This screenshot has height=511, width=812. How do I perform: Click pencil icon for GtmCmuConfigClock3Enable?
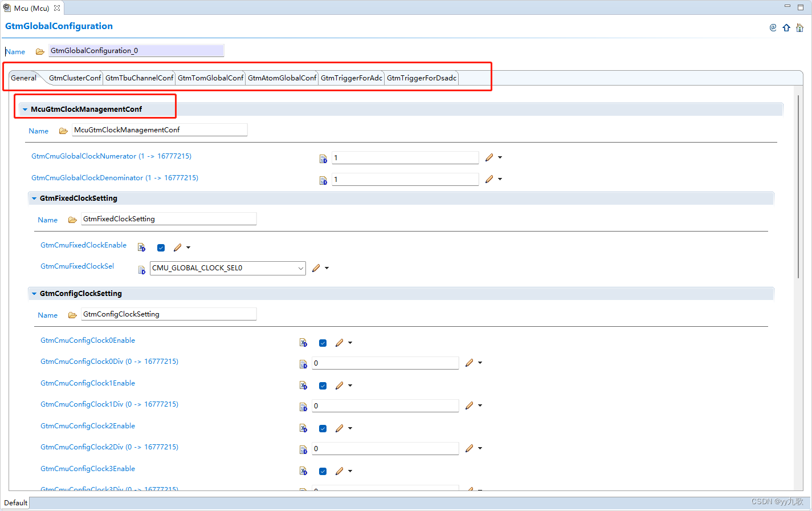(x=339, y=471)
